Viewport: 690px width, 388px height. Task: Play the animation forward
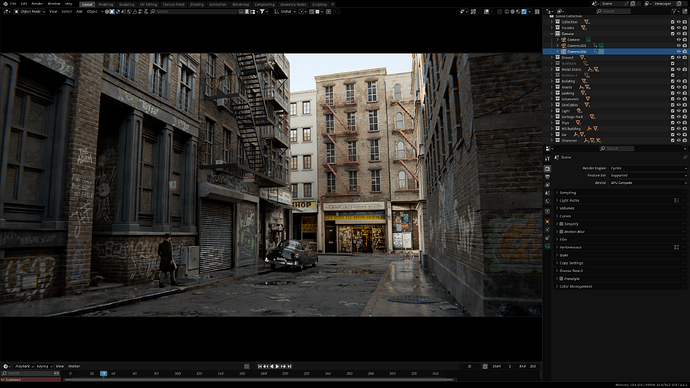pyautogui.click(x=277, y=366)
